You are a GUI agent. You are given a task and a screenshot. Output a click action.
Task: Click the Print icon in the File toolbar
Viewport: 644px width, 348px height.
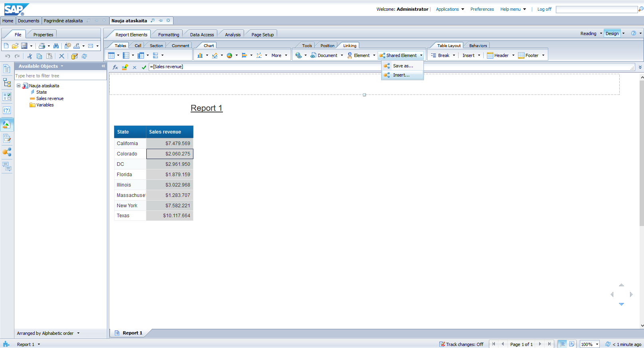[41, 46]
